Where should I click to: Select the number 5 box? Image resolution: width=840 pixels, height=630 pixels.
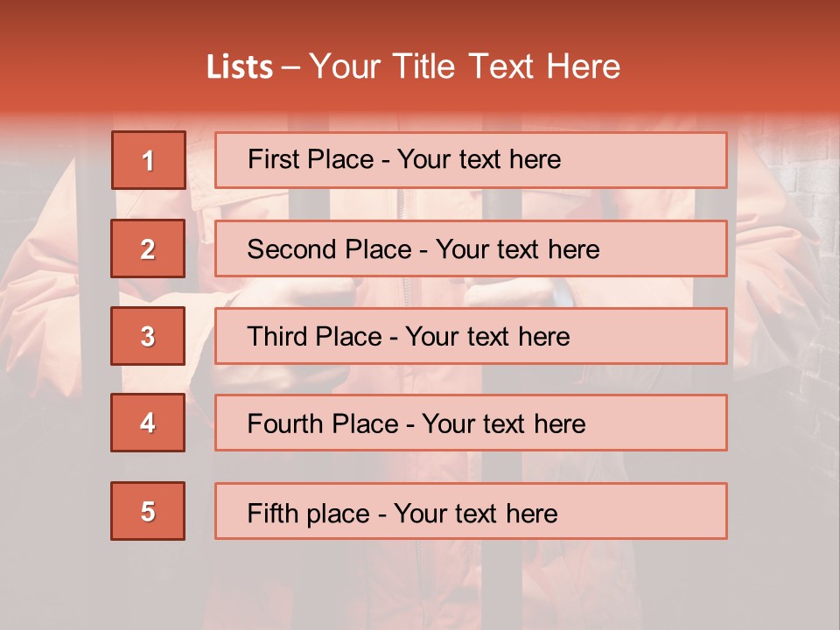tap(148, 511)
